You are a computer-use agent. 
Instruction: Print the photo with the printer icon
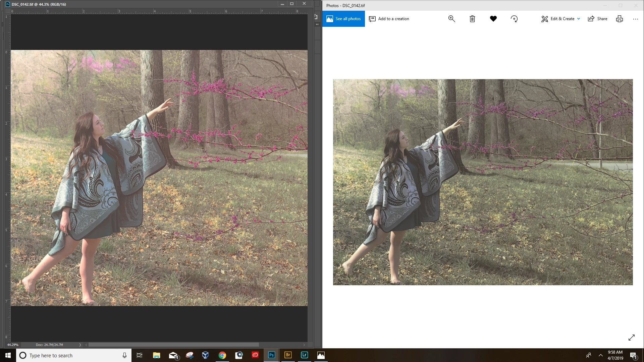[620, 19]
